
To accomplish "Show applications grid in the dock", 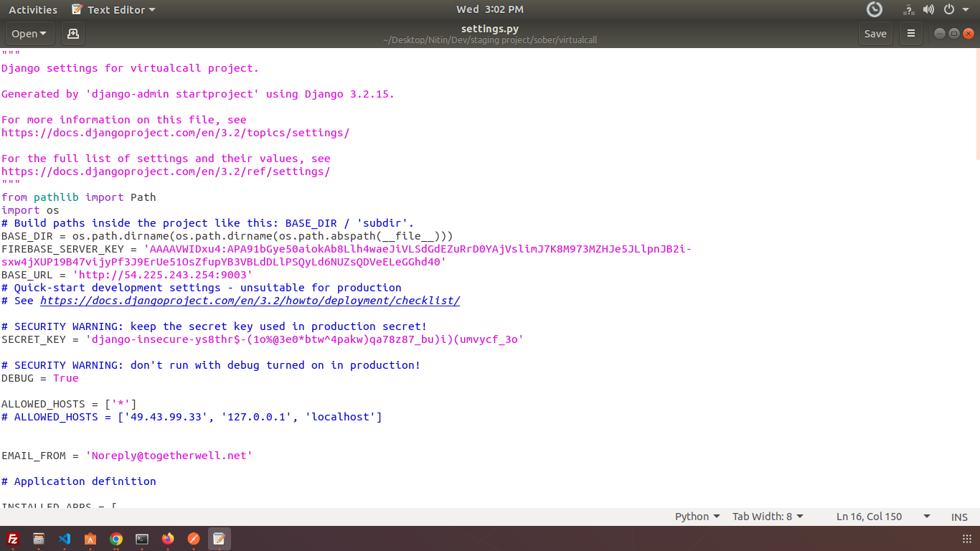I will pyautogui.click(x=966, y=539).
